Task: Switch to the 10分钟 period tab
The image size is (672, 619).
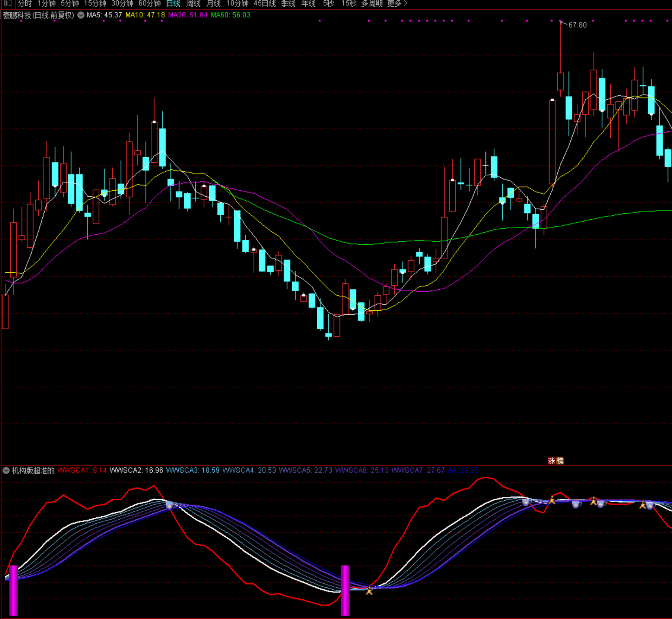Action: (237, 4)
